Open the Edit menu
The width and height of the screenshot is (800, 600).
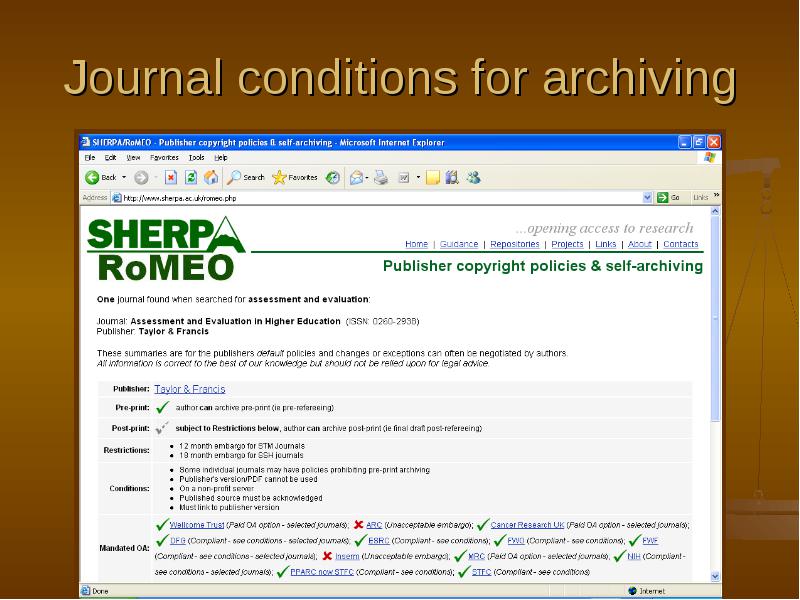tap(110, 158)
